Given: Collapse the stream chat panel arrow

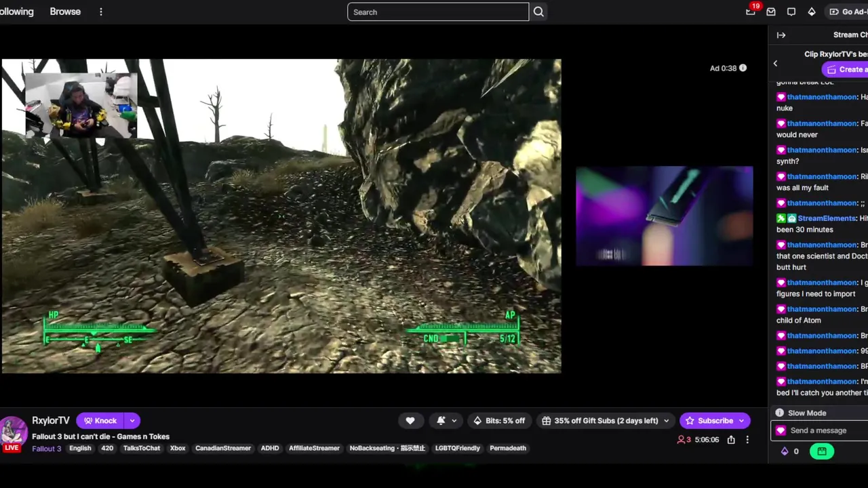Looking at the screenshot, I should tap(781, 35).
